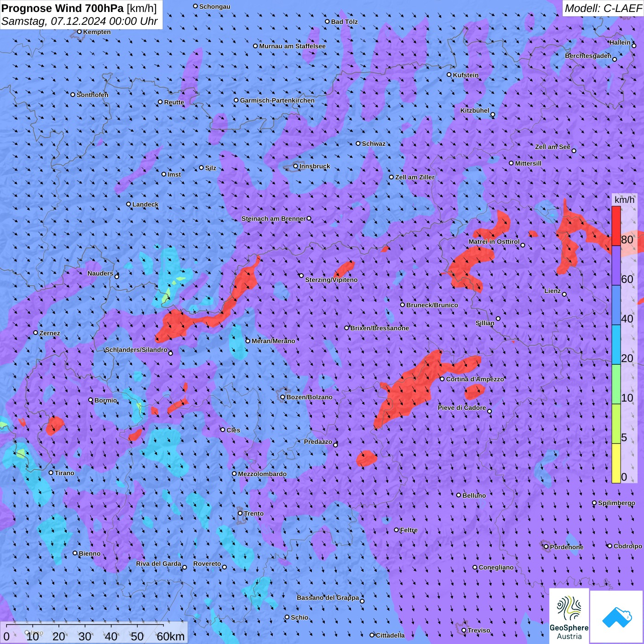Click the Garmisch-Partenkirchen label

[x=277, y=100]
